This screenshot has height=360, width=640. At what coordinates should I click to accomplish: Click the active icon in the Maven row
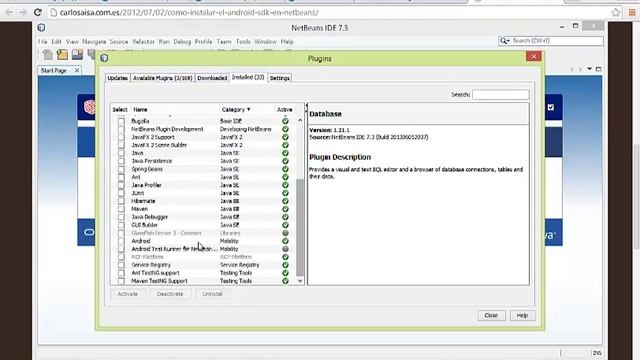[x=285, y=209]
